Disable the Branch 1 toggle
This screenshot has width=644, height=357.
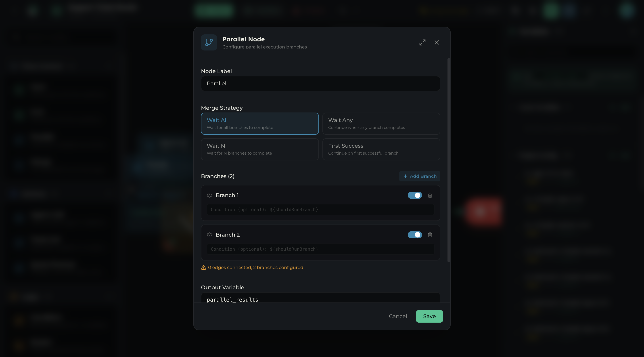pyautogui.click(x=415, y=195)
